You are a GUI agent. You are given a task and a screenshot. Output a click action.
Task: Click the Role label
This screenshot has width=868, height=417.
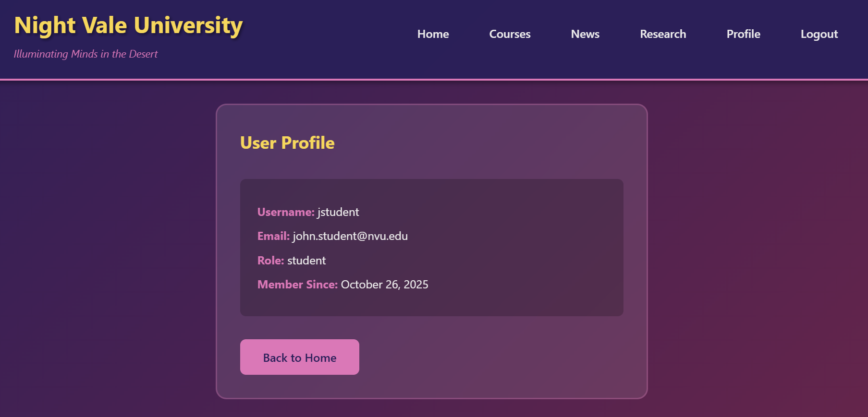pyautogui.click(x=270, y=261)
